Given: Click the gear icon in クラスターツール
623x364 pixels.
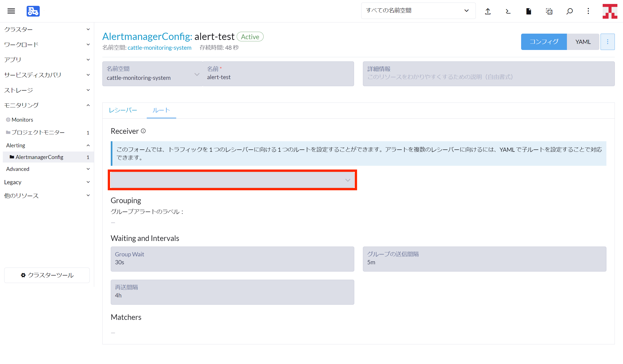Looking at the screenshot, I should [23, 275].
